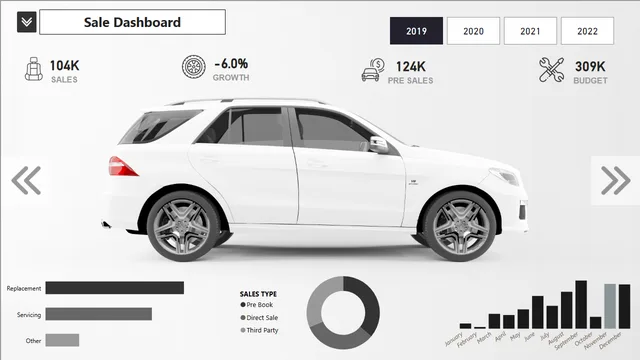Click the BUDGET caption
The width and height of the screenshot is (640, 360).
[590, 81]
